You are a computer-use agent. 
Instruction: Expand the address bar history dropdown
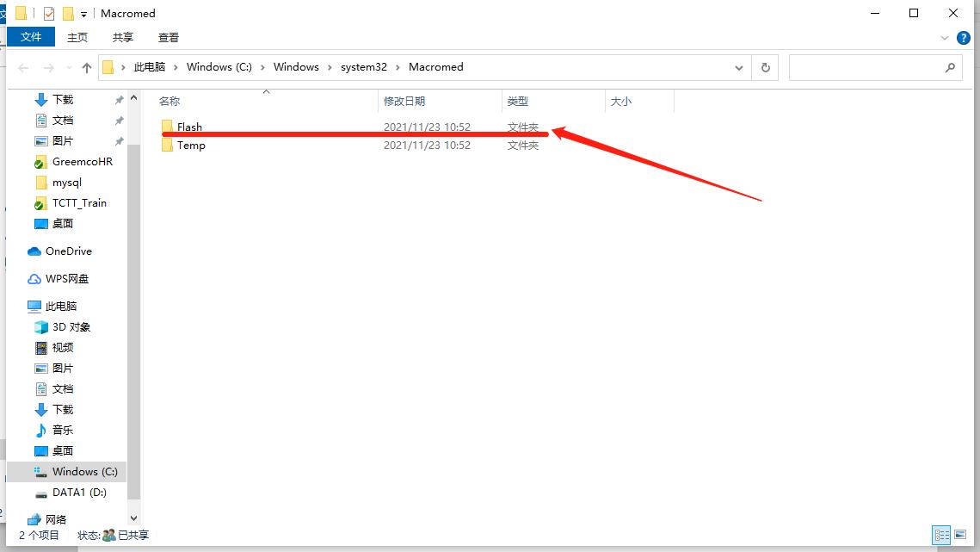pos(739,67)
